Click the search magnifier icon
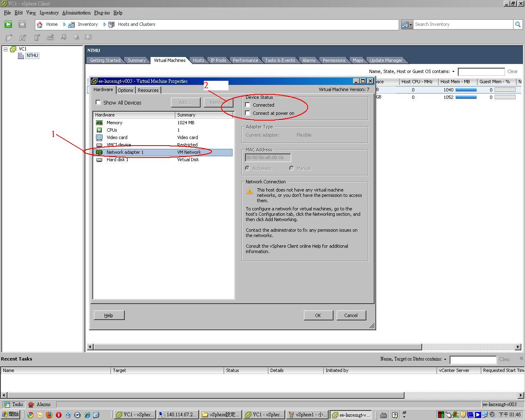Viewport: 525px width, 420px height. click(518, 25)
